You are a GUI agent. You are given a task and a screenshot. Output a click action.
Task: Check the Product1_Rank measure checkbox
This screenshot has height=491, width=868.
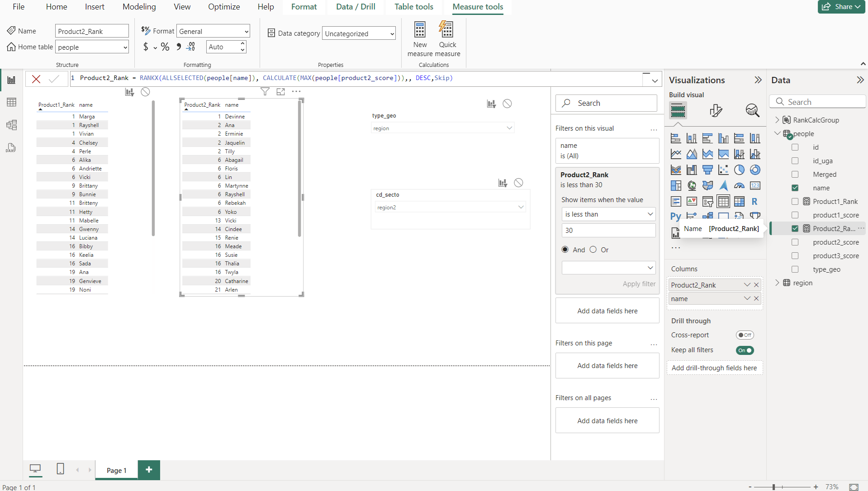(795, 202)
